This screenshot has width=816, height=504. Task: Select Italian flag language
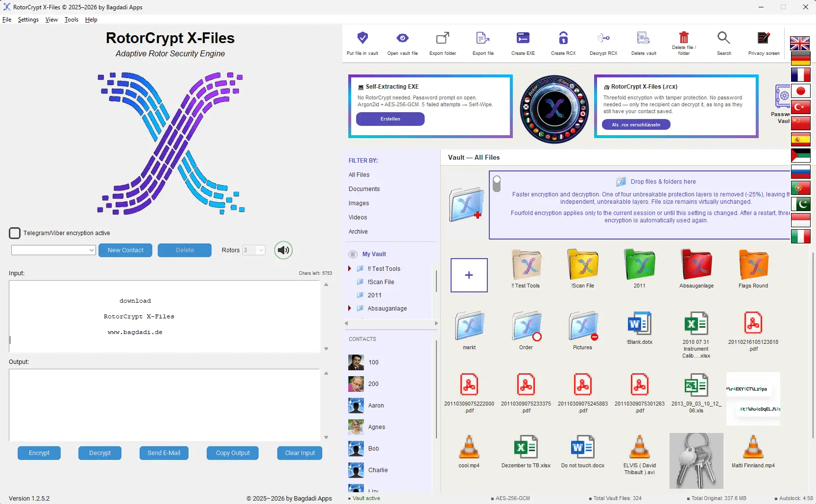coord(800,237)
